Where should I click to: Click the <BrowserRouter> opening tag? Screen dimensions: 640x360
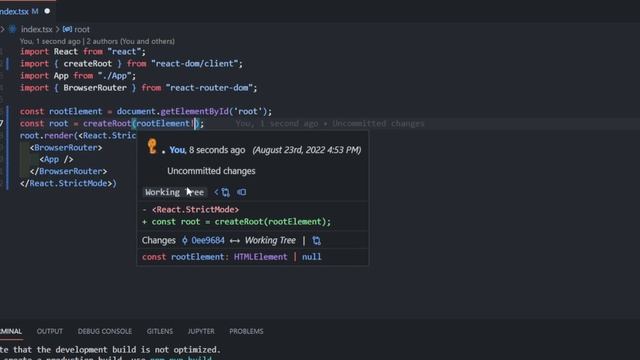(66, 148)
